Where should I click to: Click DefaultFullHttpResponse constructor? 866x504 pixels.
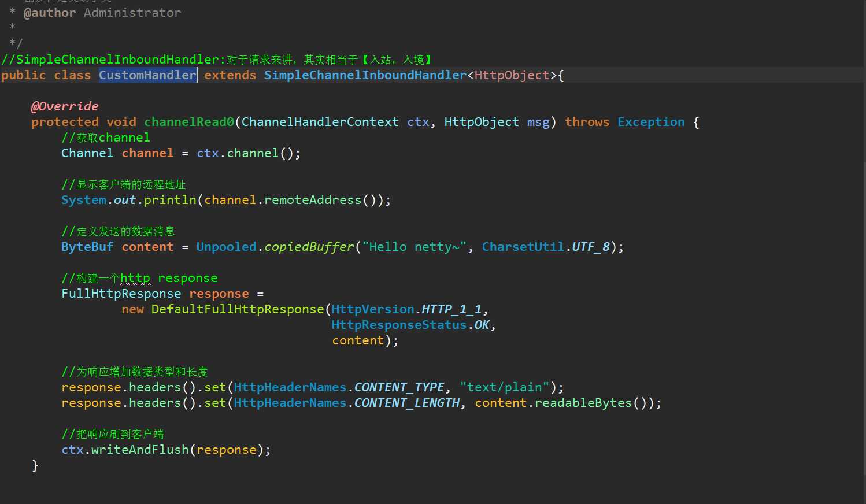pyautogui.click(x=238, y=309)
